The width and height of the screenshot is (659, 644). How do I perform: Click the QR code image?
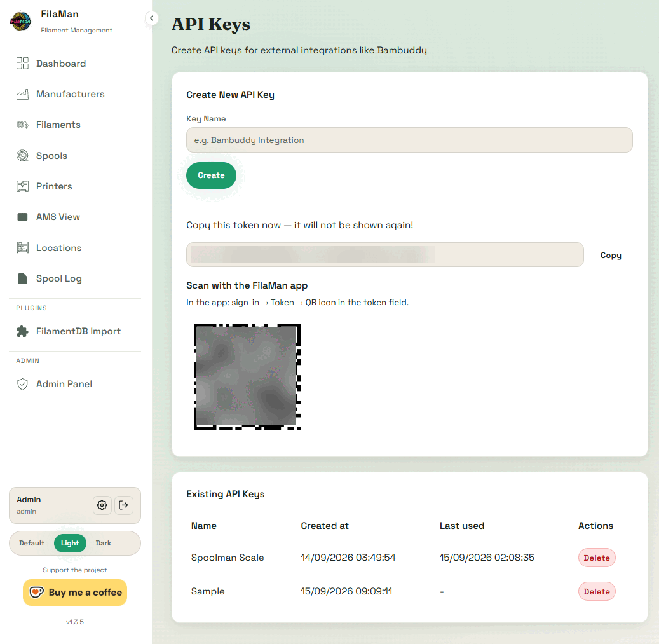[x=247, y=377]
